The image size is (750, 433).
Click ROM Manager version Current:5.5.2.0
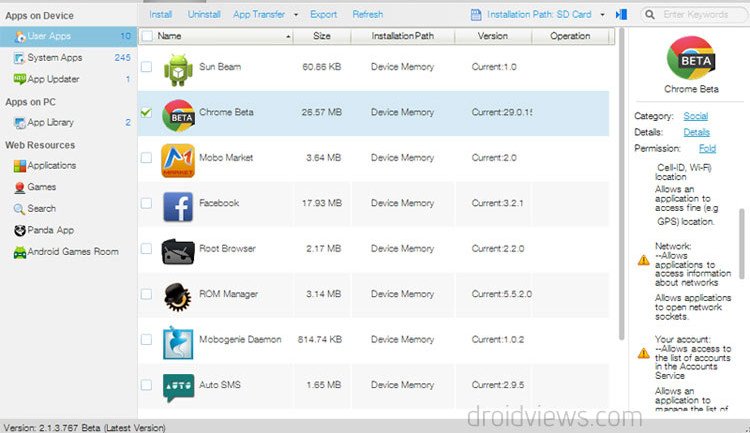click(501, 294)
